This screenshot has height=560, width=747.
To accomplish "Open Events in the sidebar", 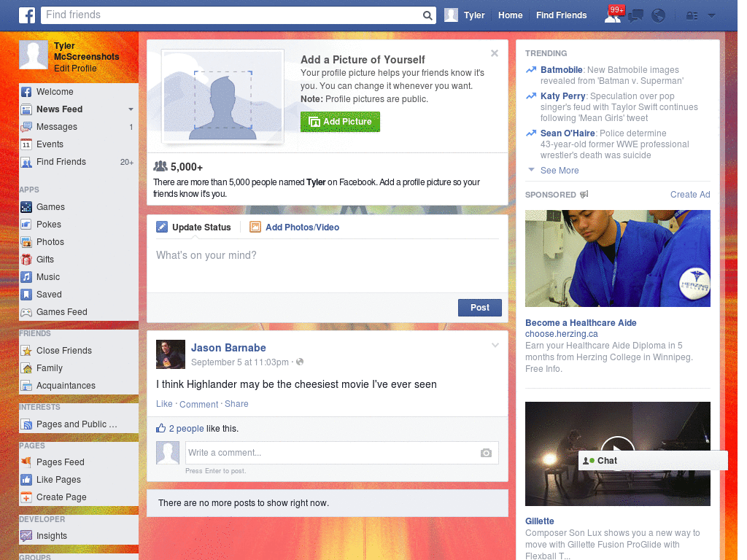I will [79, 145].
